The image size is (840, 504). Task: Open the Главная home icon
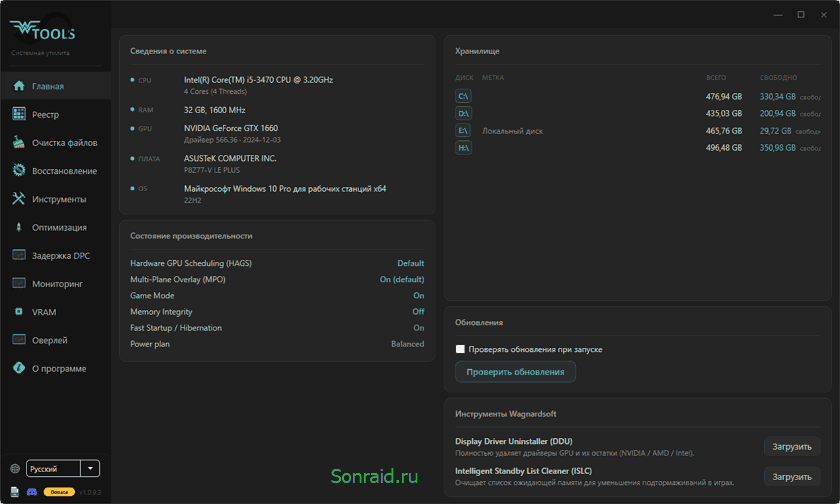[x=19, y=86]
